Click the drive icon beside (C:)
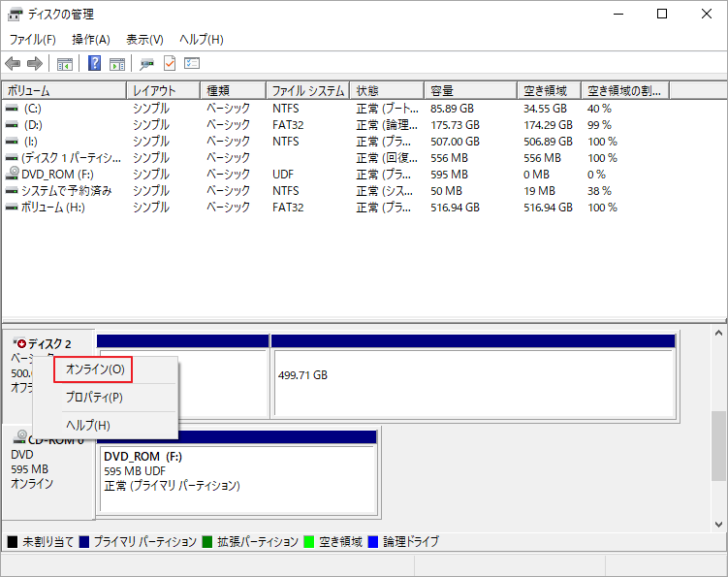The width and height of the screenshot is (728, 577). click(x=12, y=109)
